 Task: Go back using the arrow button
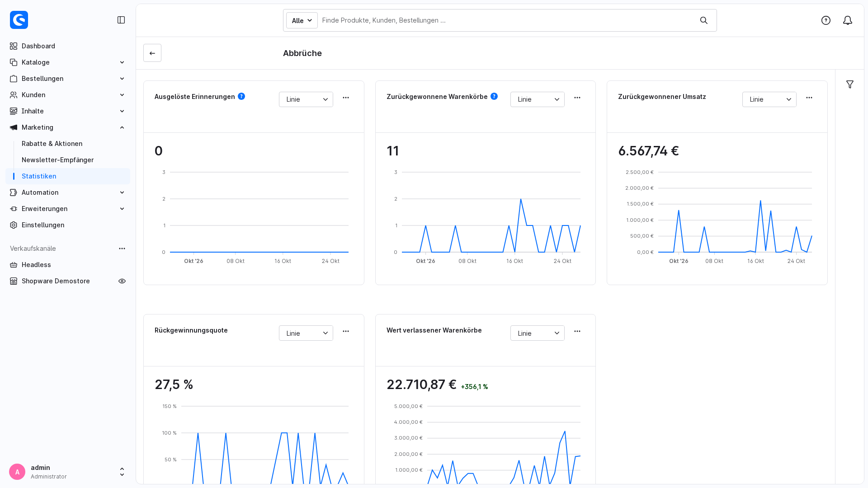click(152, 53)
